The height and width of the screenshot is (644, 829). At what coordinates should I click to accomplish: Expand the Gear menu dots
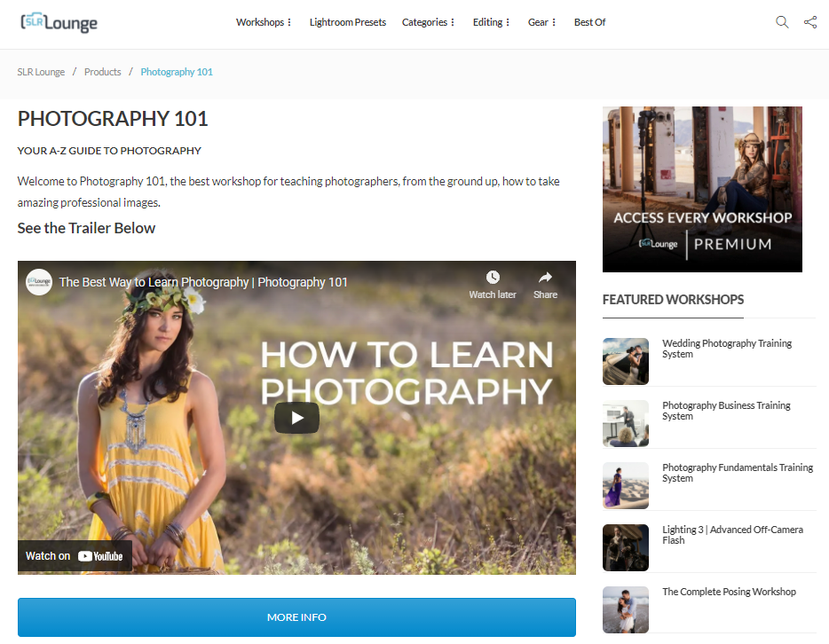tap(554, 22)
